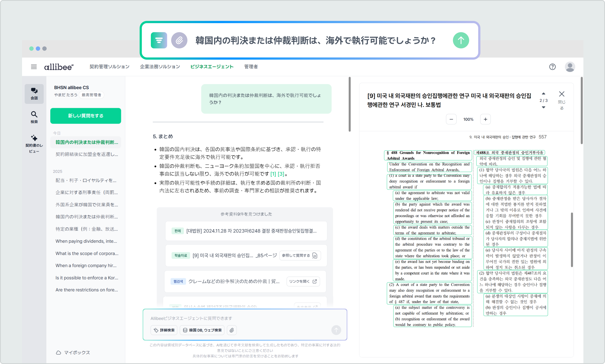Open the 会話 chat sidebar icon

(34, 94)
